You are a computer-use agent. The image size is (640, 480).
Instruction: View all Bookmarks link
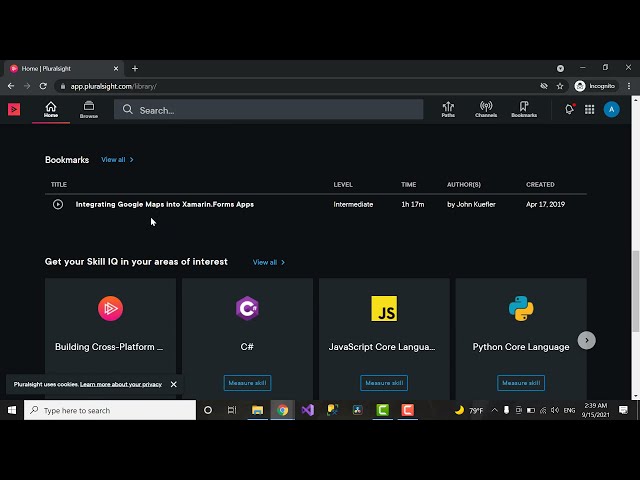click(x=117, y=160)
